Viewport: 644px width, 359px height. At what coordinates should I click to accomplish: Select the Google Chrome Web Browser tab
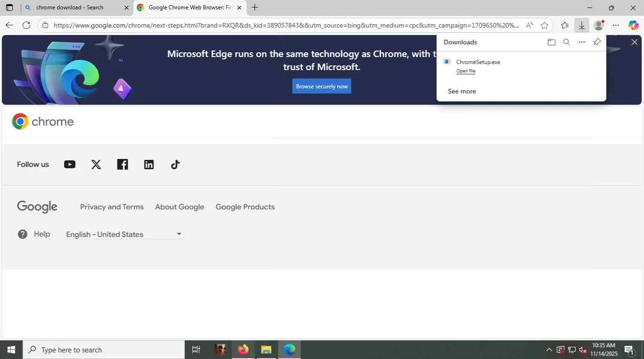[190, 7]
